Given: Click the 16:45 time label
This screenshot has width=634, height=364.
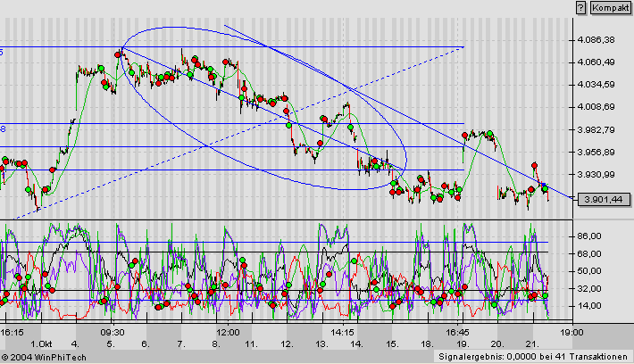Looking at the screenshot, I should point(457,333).
